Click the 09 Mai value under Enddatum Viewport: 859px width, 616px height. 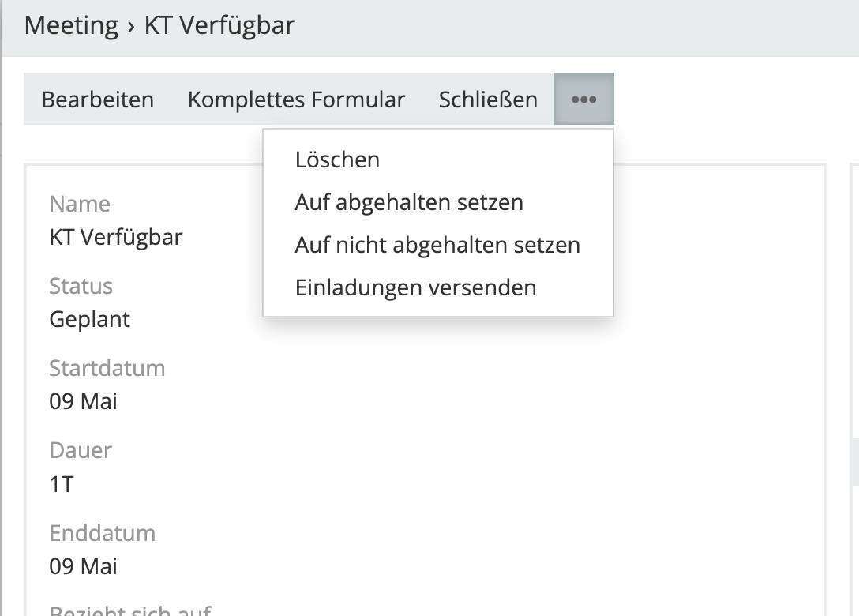click(83, 566)
